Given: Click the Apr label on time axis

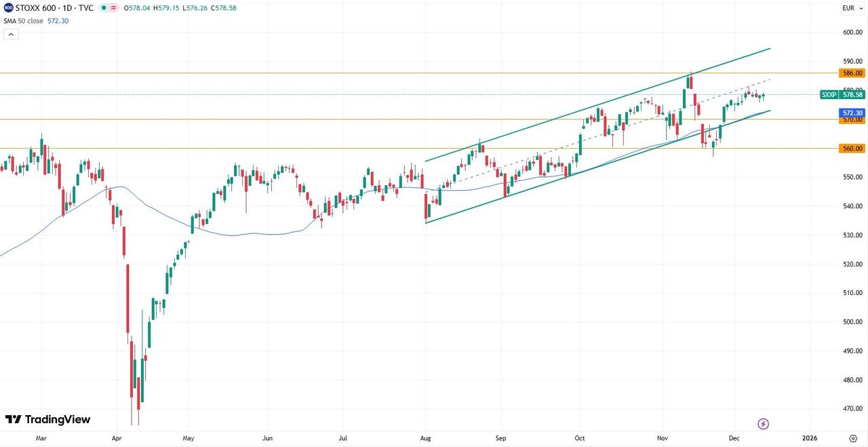Looking at the screenshot, I should pyautogui.click(x=118, y=438).
